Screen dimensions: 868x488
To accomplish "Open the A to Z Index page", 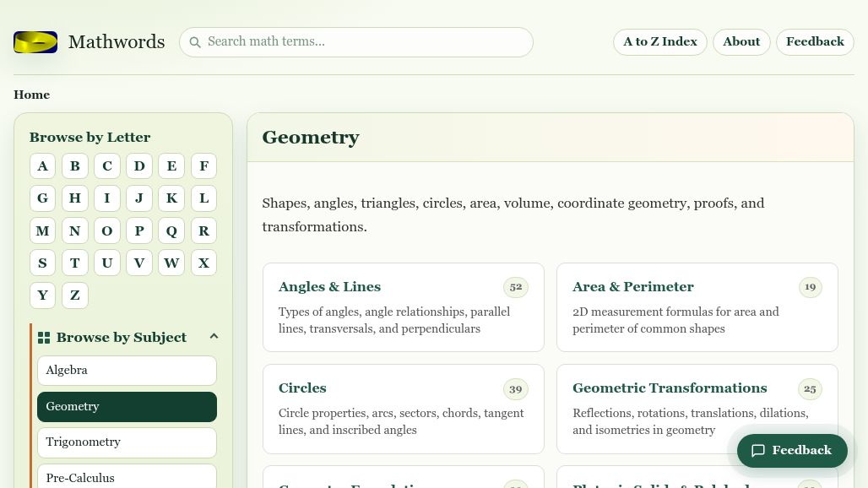I will coord(659,41).
